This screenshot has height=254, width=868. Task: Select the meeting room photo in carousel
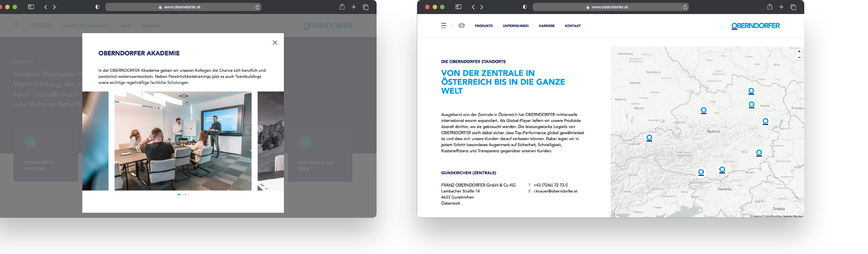pos(183,141)
